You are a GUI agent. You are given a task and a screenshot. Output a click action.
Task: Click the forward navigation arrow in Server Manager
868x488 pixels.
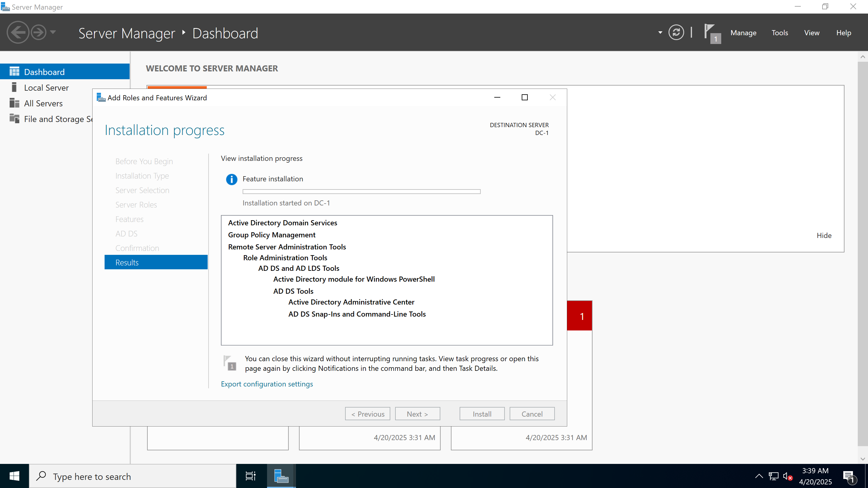click(38, 32)
